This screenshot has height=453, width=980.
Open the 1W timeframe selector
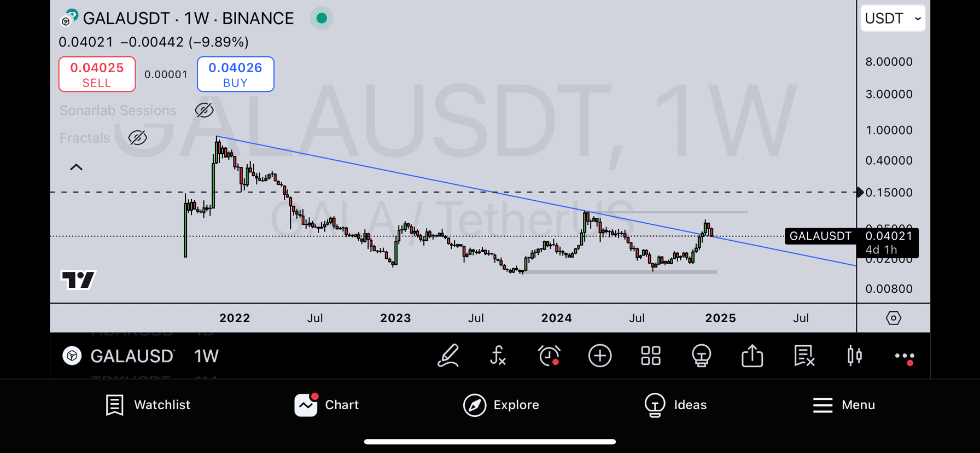206,356
